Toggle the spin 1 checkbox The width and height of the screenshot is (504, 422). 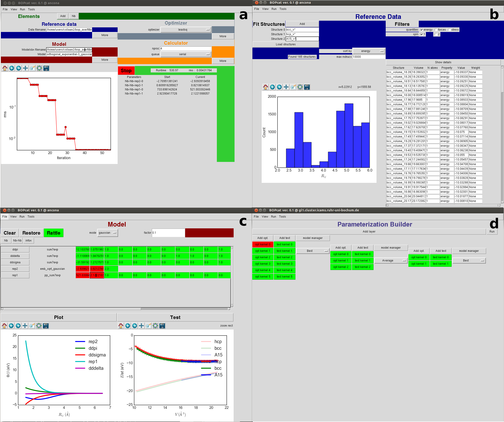coord(422,34)
